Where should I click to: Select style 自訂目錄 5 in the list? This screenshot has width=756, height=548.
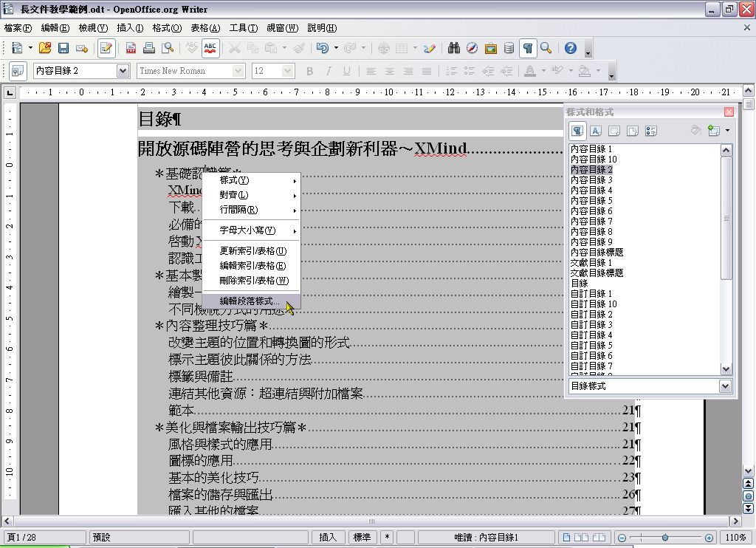pos(591,346)
